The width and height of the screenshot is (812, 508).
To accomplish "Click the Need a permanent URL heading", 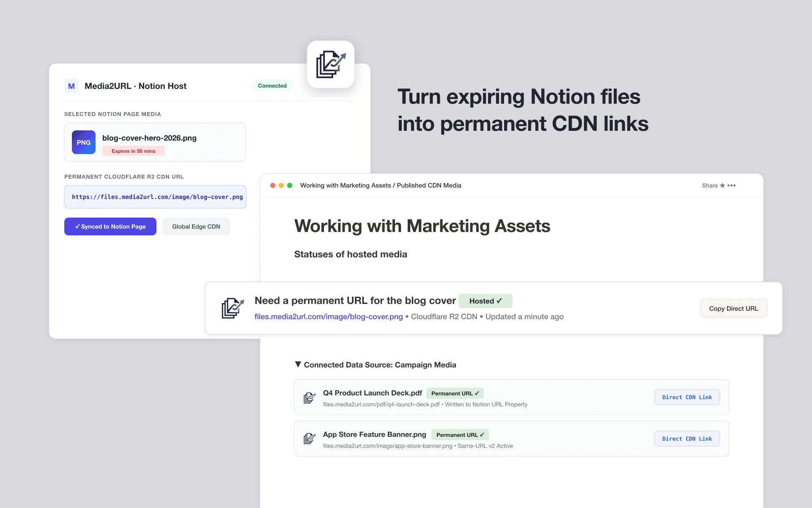I will (x=355, y=301).
